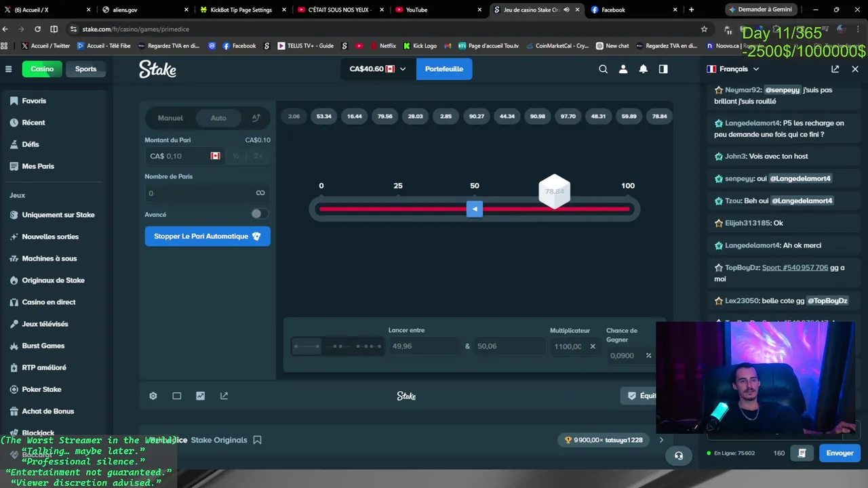Click the red dice range slider track

[x=475, y=209]
